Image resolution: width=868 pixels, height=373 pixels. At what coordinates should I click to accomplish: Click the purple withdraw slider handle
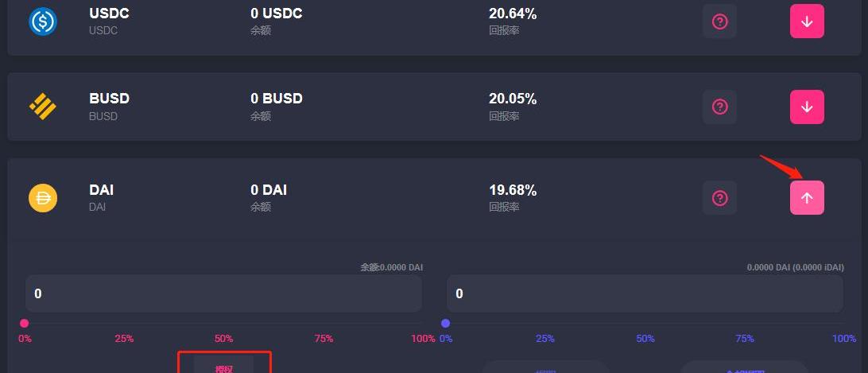pos(446,323)
